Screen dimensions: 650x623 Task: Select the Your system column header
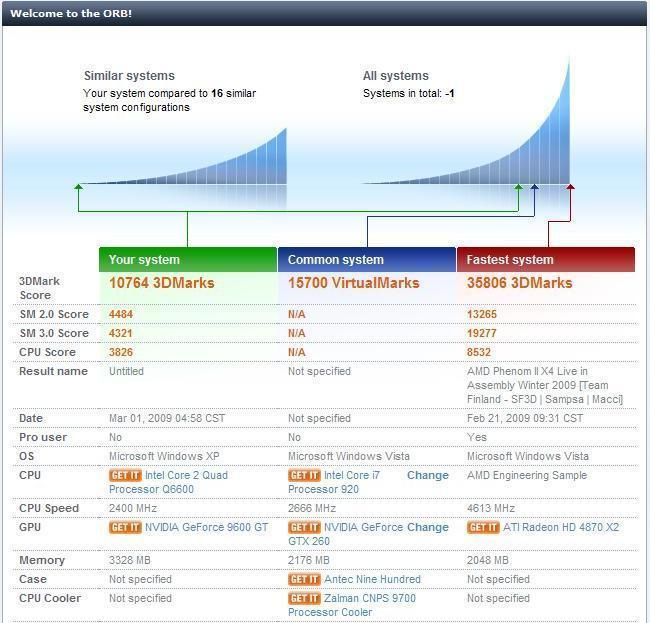coord(188,259)
